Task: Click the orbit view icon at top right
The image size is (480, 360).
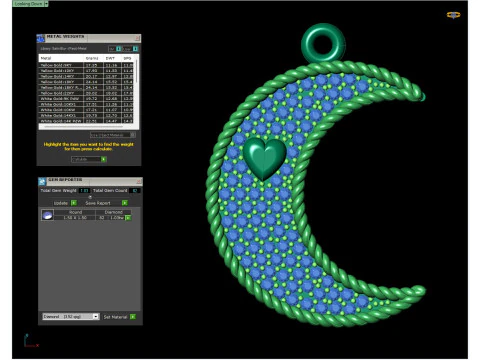Action: (x=453, y=15)
